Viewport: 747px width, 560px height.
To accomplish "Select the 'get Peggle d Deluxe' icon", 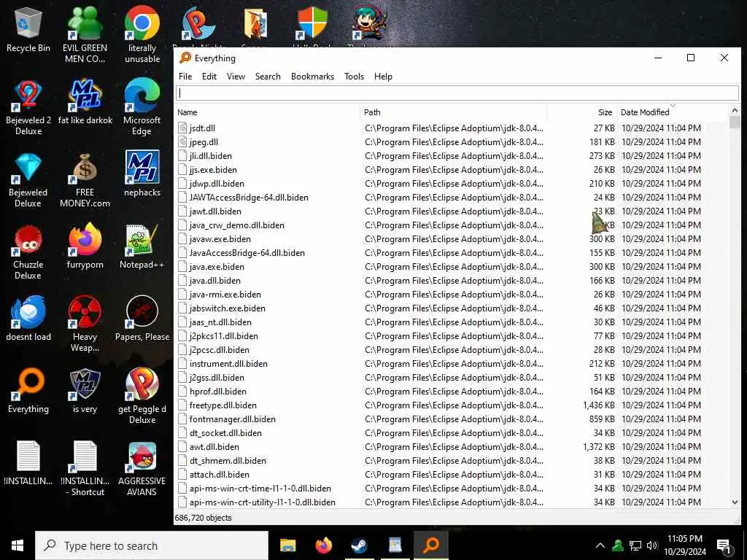I will pos(142,396).
